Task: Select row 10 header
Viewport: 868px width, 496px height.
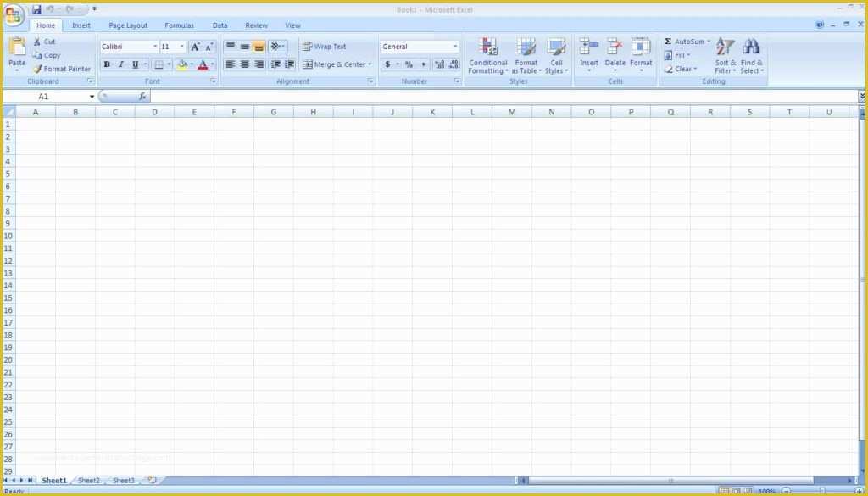Action: pyautogui.click(x=8, y=236)
